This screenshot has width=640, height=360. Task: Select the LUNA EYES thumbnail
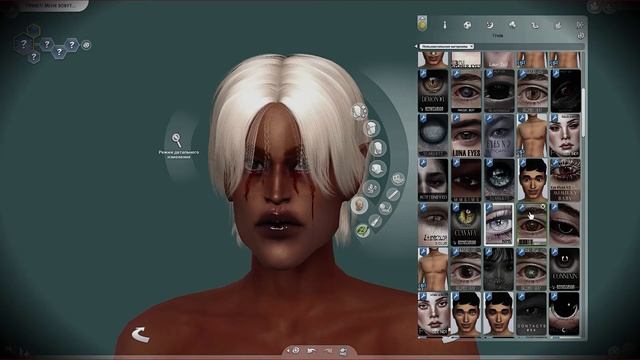click(x=466, y=136)
